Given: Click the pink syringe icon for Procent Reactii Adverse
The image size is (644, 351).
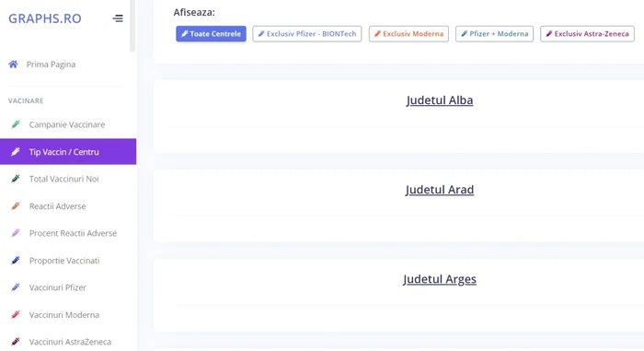Looking at the screenshot, I should pyautogui.click(x=16, y=233).
